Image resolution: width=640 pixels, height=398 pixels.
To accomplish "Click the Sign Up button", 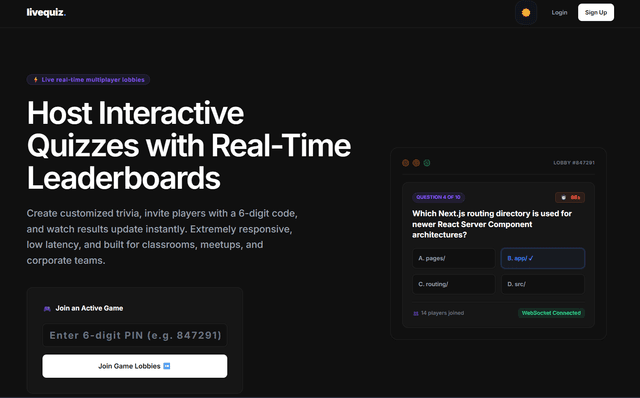I will tap(596, 12).
